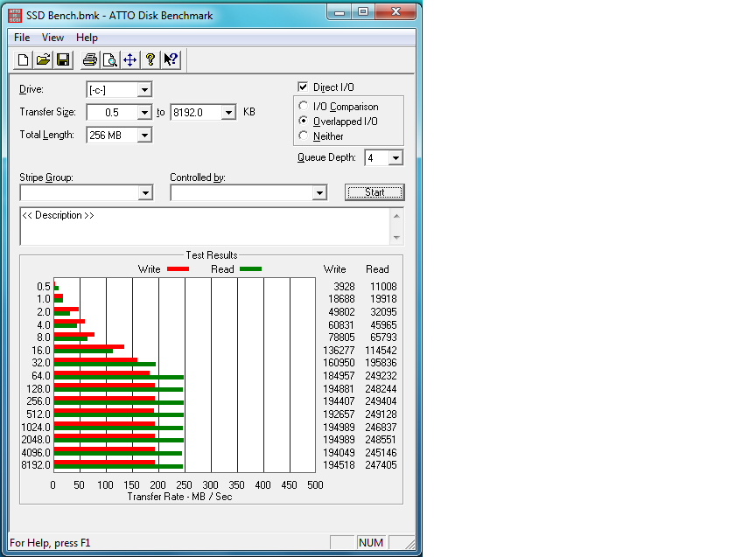Click the four-arrow move icon in toolbar

(x=130, y=59)
